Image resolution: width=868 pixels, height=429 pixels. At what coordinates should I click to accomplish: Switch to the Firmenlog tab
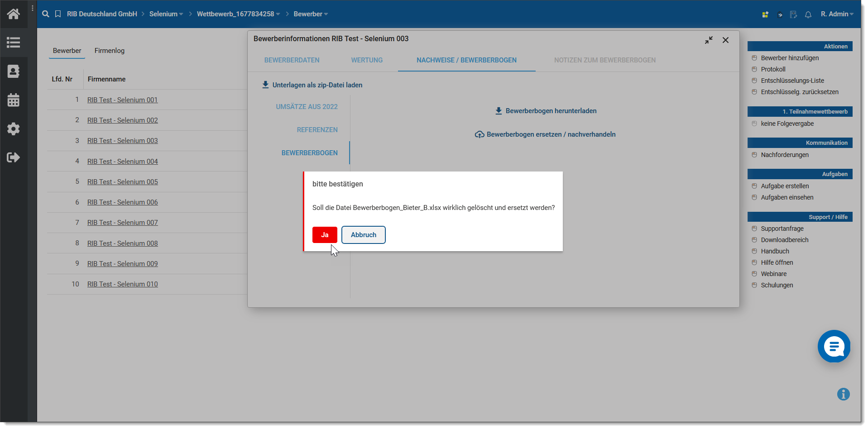click(x=109, y=51)
